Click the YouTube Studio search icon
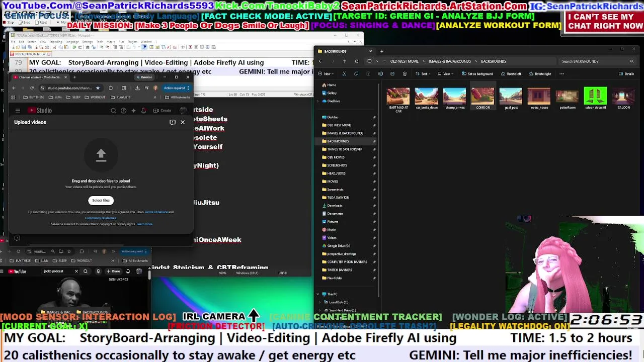Screen dimensions: 644x362 (x=113, y=111)
